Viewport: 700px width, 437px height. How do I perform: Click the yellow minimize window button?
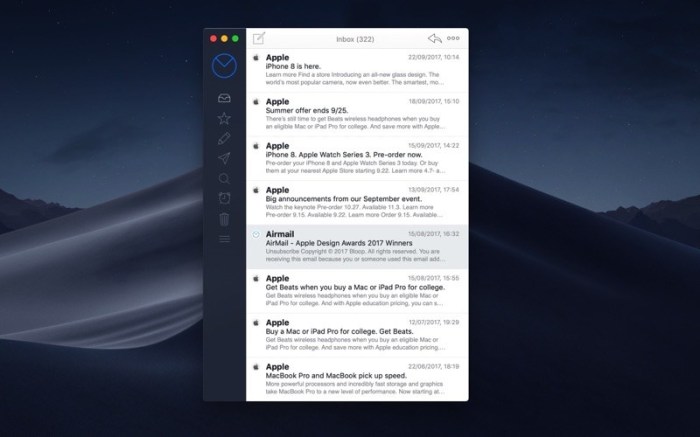click(224, 39)
